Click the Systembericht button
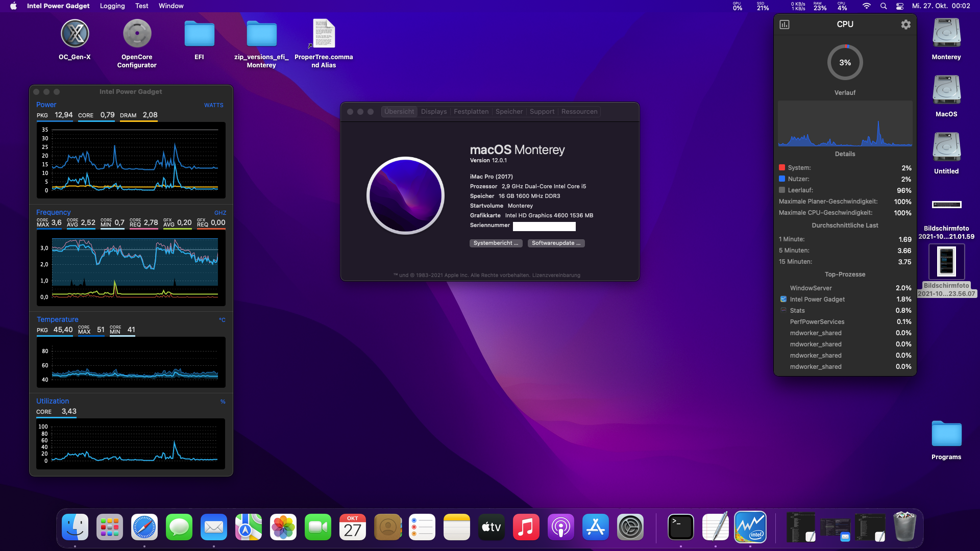The height and width of the screenshot is (551, 980). coord(495,243)
